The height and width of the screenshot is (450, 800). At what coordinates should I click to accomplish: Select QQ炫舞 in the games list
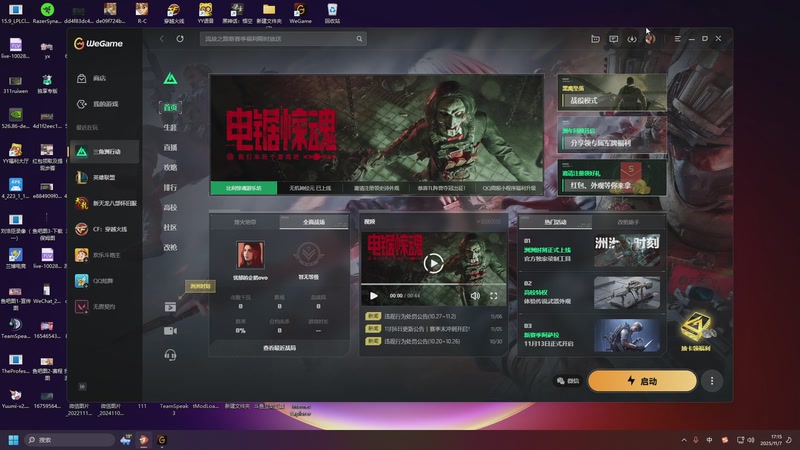pos(104,281)
